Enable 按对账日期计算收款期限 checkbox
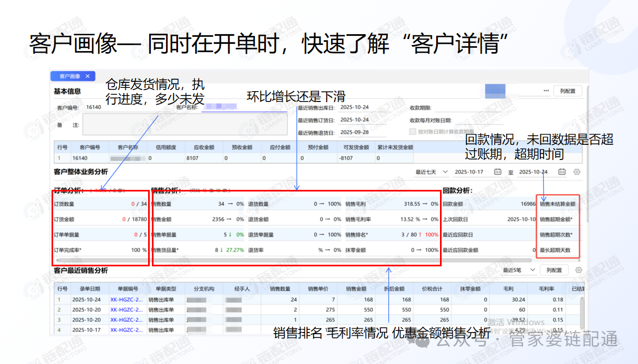Image resolution: width=638 pixels, height=364 pixels. tap(412, 132)
